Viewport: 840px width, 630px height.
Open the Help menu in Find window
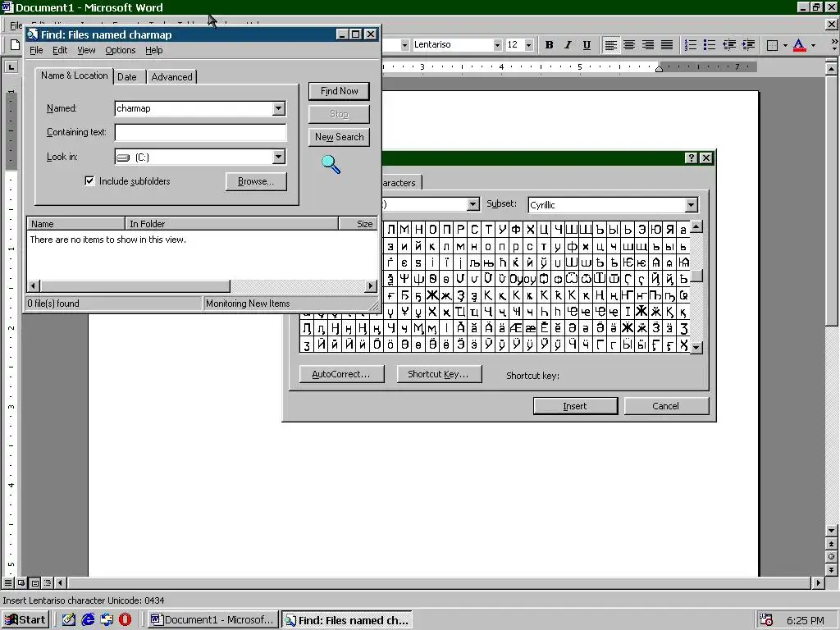click(153, 50)
